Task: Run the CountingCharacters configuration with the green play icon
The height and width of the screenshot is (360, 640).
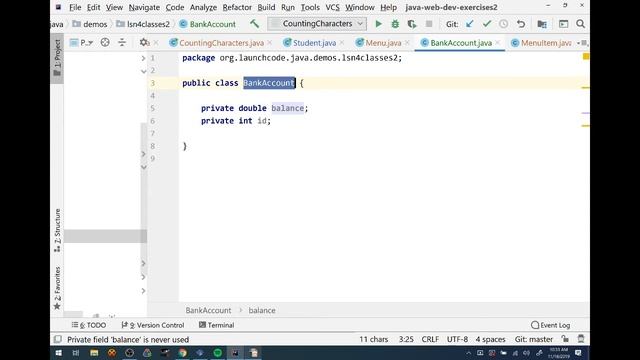Action: click(x=378, y=24)
